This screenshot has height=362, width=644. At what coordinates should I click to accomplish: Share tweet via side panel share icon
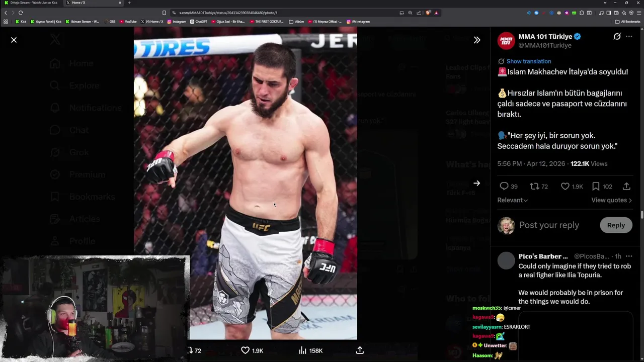coord(626,187)
